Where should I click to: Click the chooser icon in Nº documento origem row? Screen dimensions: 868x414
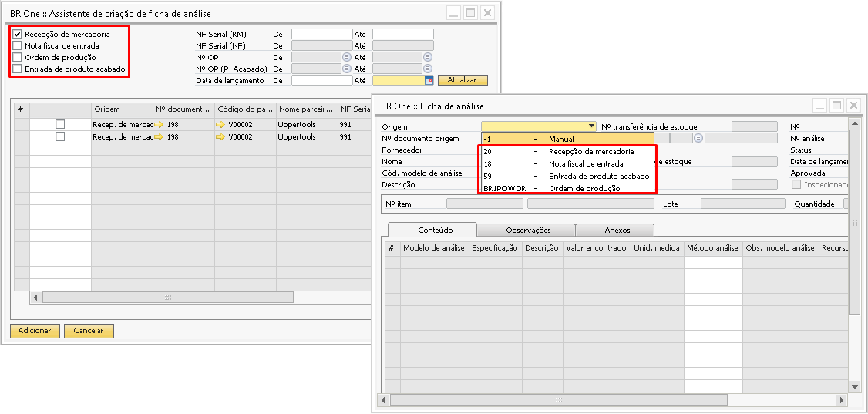698,138
